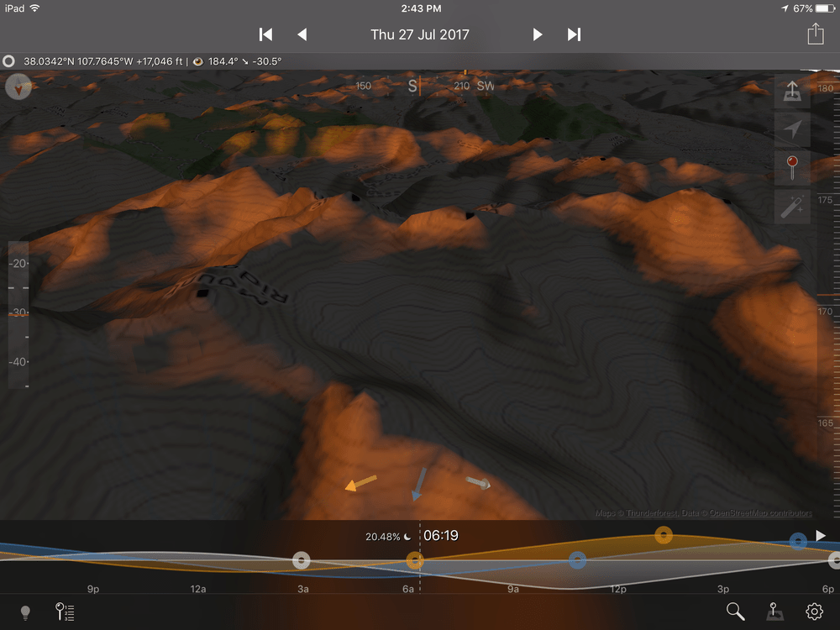
Task: Tap the joystick camera control icon
Action: point(774,612)
